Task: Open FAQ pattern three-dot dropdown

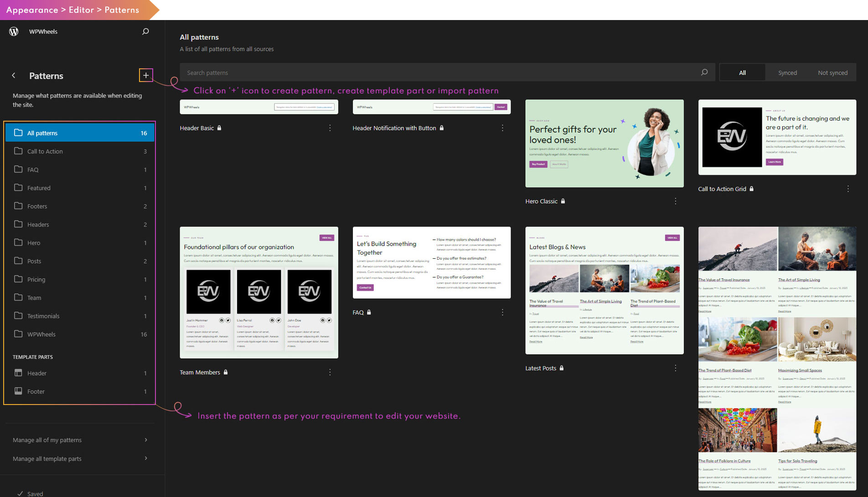Action: (x=502, y=312)
